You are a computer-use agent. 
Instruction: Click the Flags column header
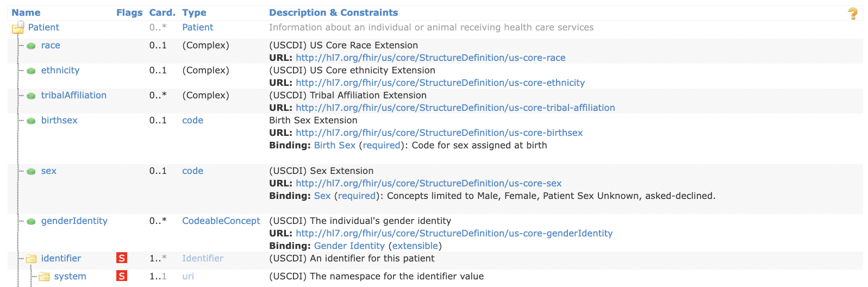pos(129,13)
